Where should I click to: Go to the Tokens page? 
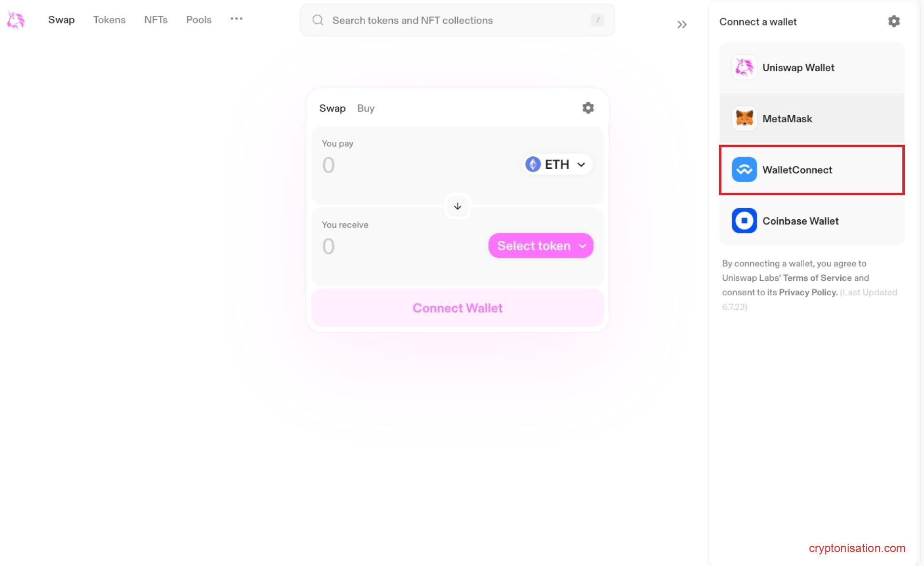pos(109,20)
